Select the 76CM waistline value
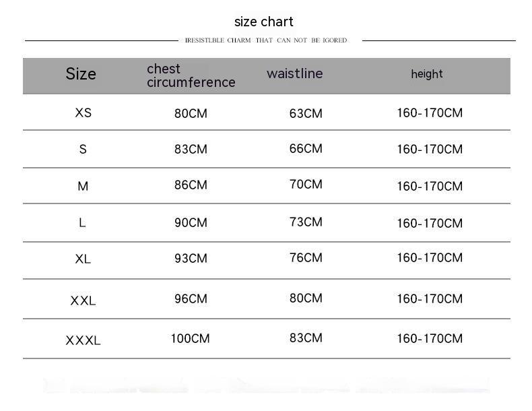 [x=306, y=257]
